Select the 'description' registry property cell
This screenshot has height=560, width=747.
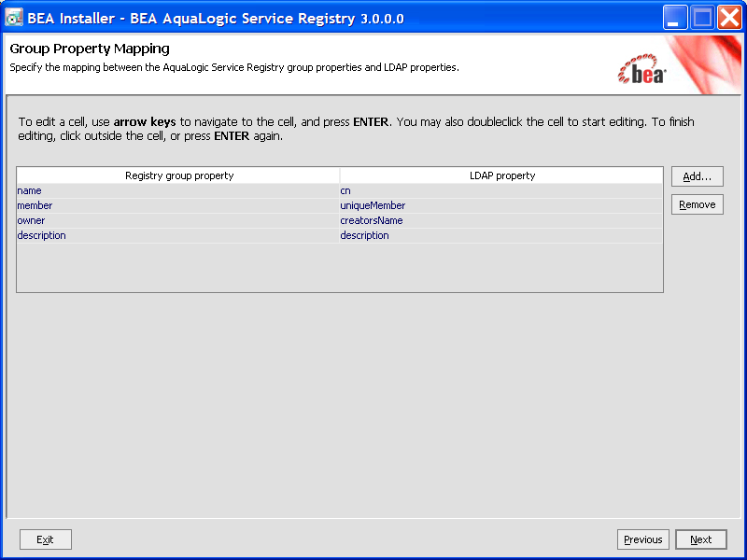[x=178, y=235]
